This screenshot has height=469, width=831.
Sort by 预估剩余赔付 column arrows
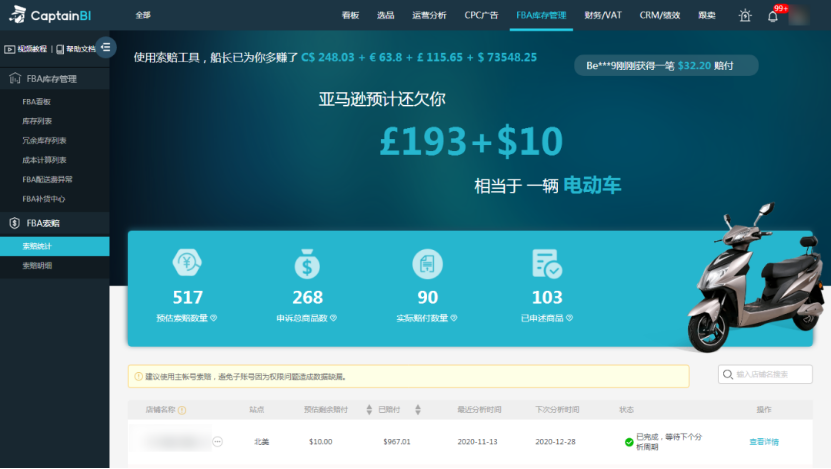[369, 410]
